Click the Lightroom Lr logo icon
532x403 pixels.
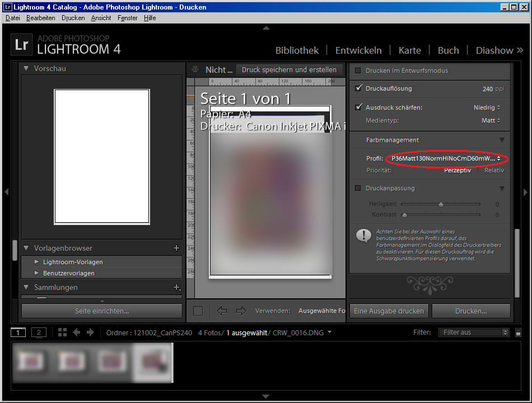[x=21, y=44]
